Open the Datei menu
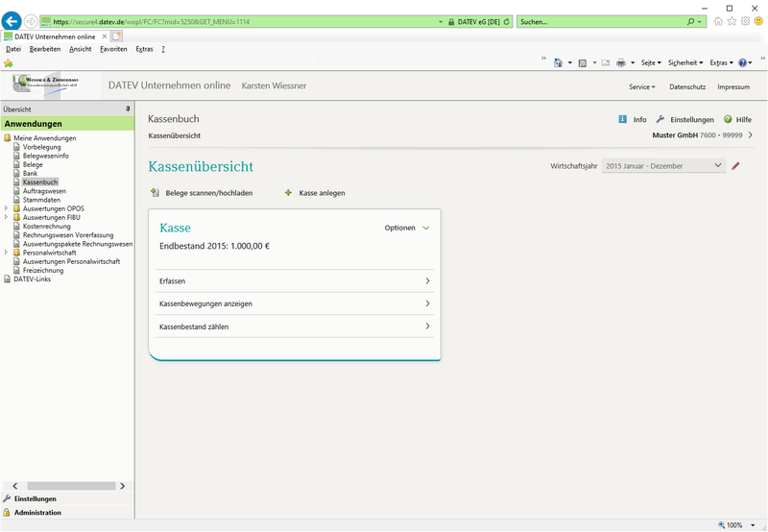The image size is (768, 532). click(13, 49)
